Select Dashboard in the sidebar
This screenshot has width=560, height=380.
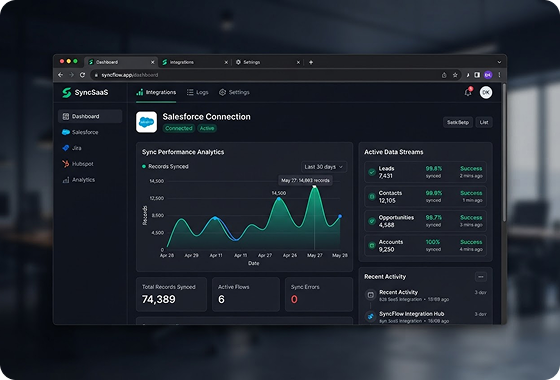(90, 116)
